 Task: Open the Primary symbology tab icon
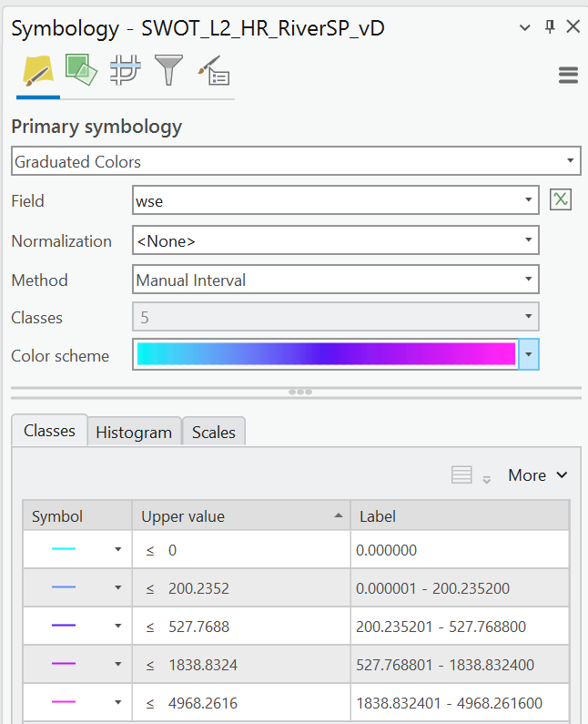click(x=38, y=71)
